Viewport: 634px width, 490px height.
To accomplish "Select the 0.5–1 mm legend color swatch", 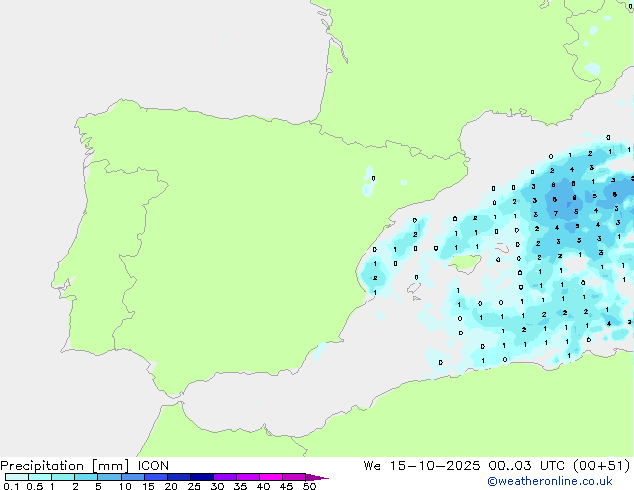I will [x=40, y=477].
